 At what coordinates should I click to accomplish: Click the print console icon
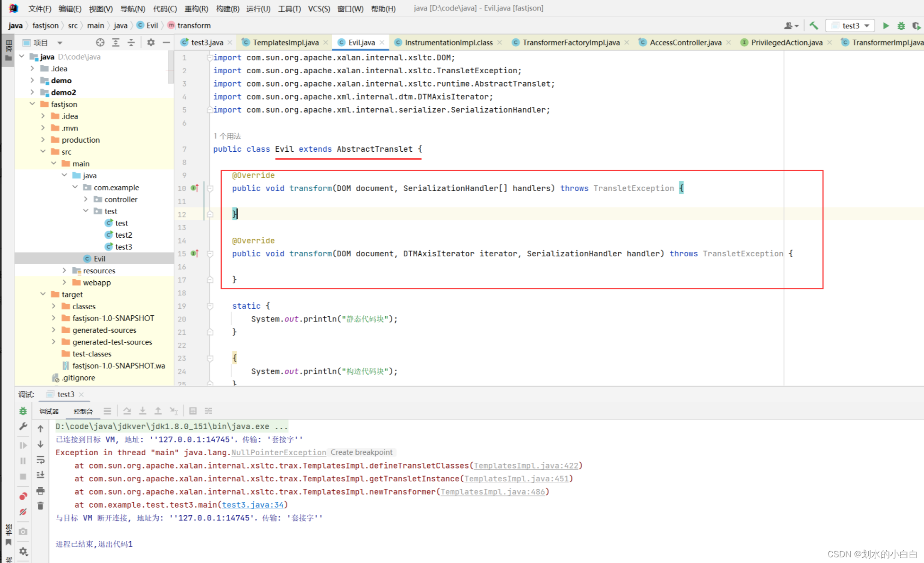(x=41, y=491)
